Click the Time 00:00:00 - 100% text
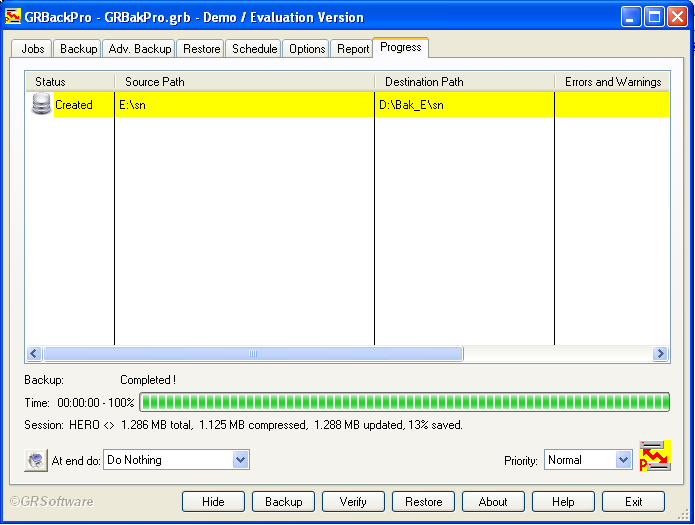 79,403
